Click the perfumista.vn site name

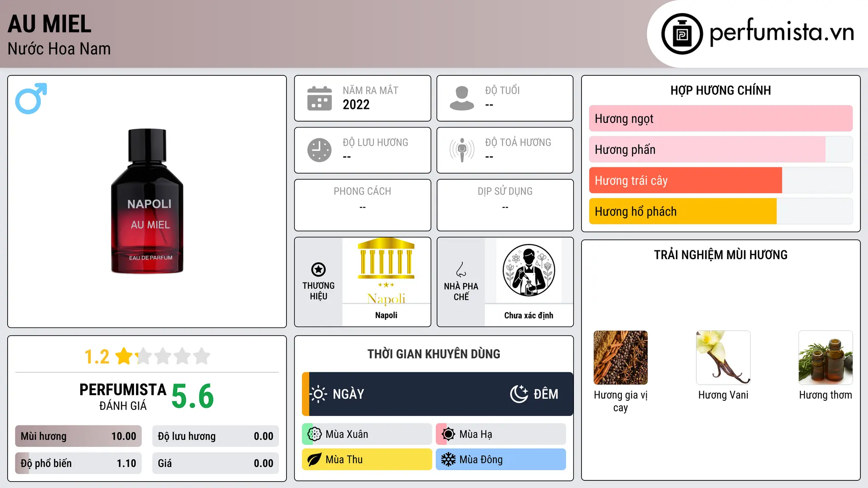782,32
